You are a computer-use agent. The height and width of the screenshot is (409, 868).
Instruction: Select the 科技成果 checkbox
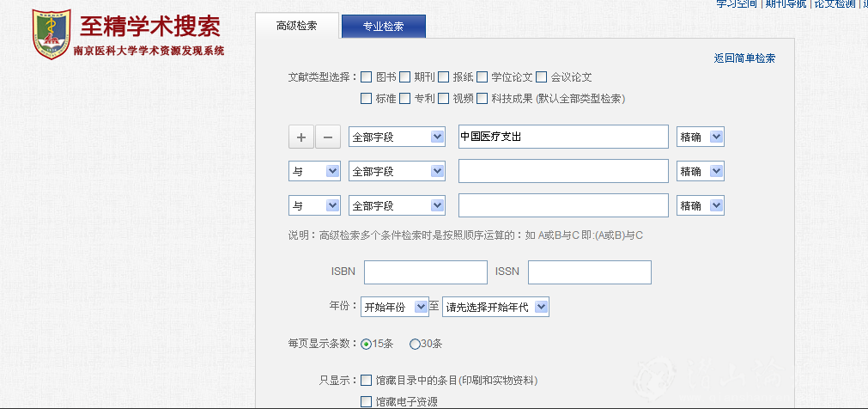point(483,98)
